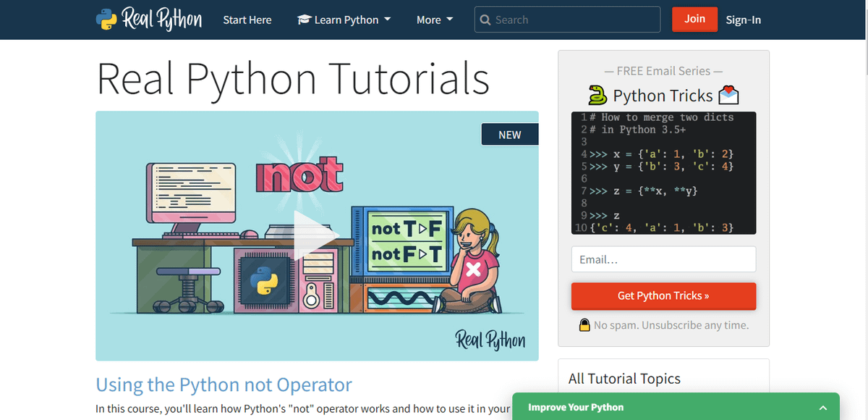Open the Real Python logo homepage

[x=149, y=20]
